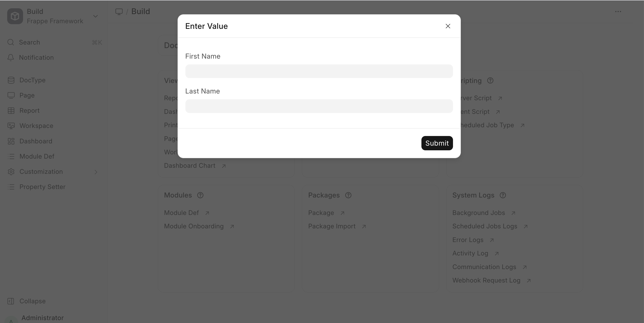Click the Workspace image icon
This screenshot has width=644, height=323.
pyautogui.click(x=11, y=126)
